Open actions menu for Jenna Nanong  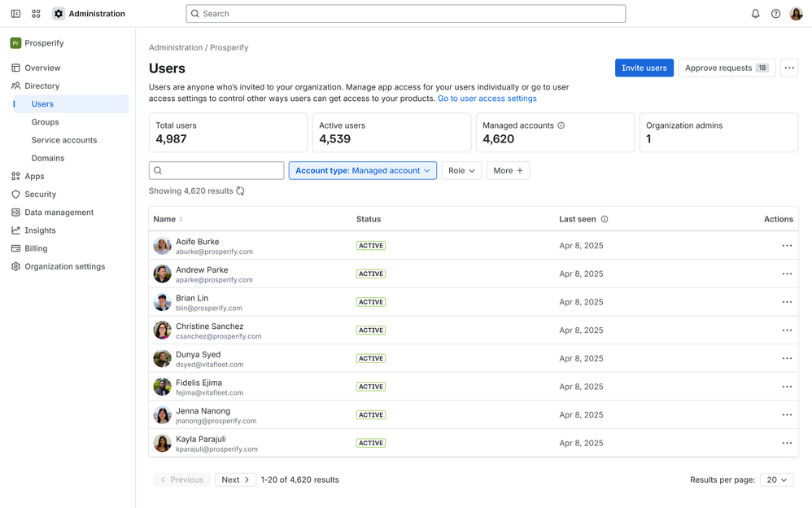tap(787, 414)
